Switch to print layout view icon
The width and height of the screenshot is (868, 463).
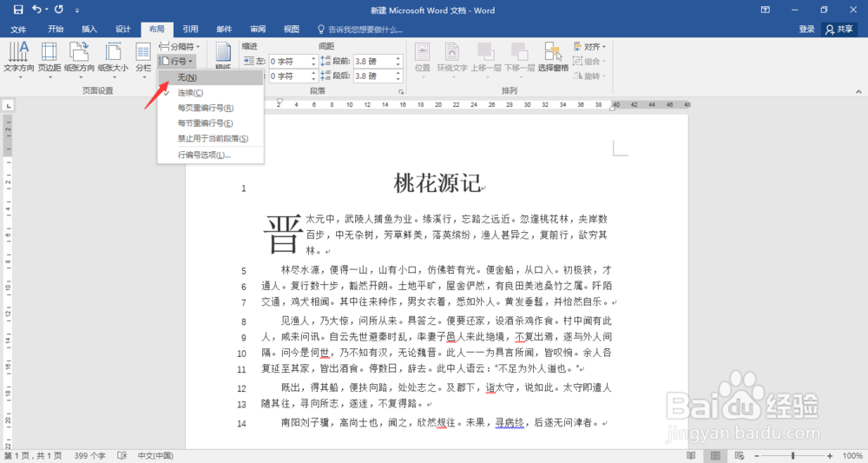coord(715,456)
